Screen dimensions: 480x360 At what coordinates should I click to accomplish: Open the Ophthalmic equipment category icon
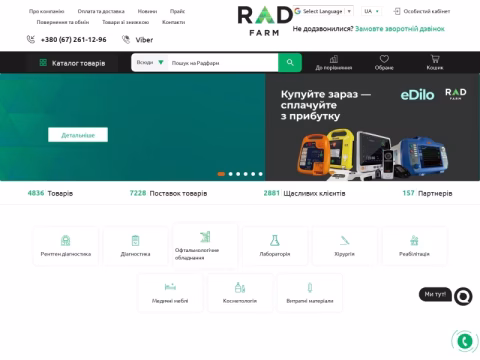click(205, 237)
